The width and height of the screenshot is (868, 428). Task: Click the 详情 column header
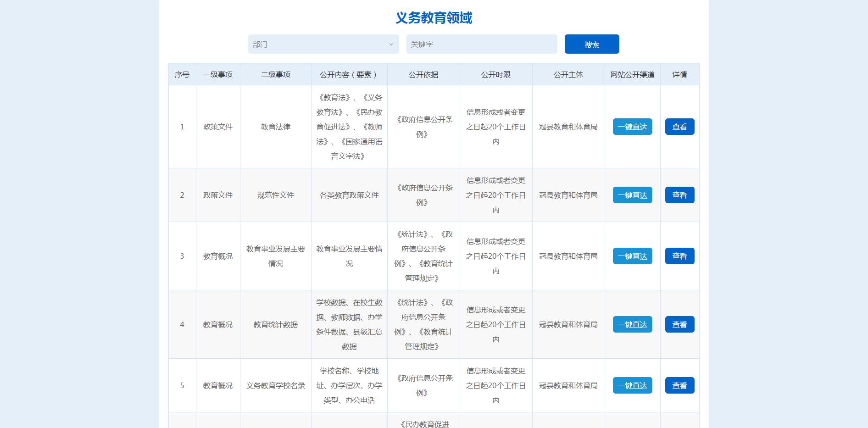[x=679, y=74]
